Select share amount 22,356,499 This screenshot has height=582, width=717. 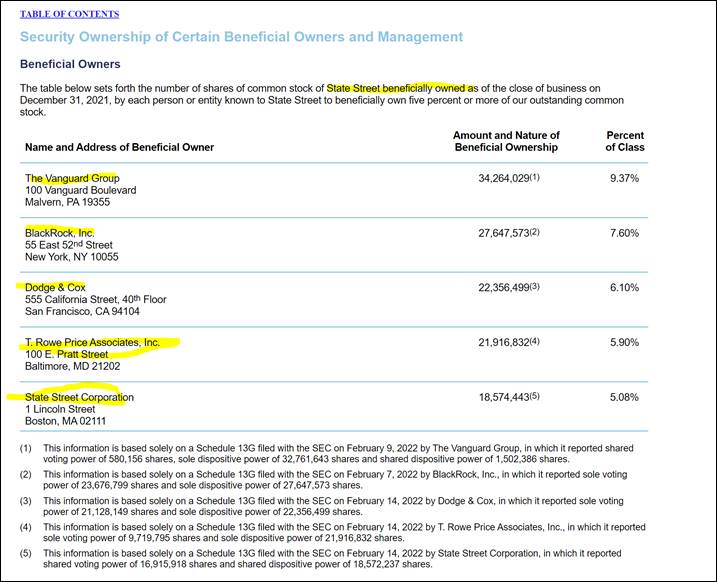pos(504,288)
